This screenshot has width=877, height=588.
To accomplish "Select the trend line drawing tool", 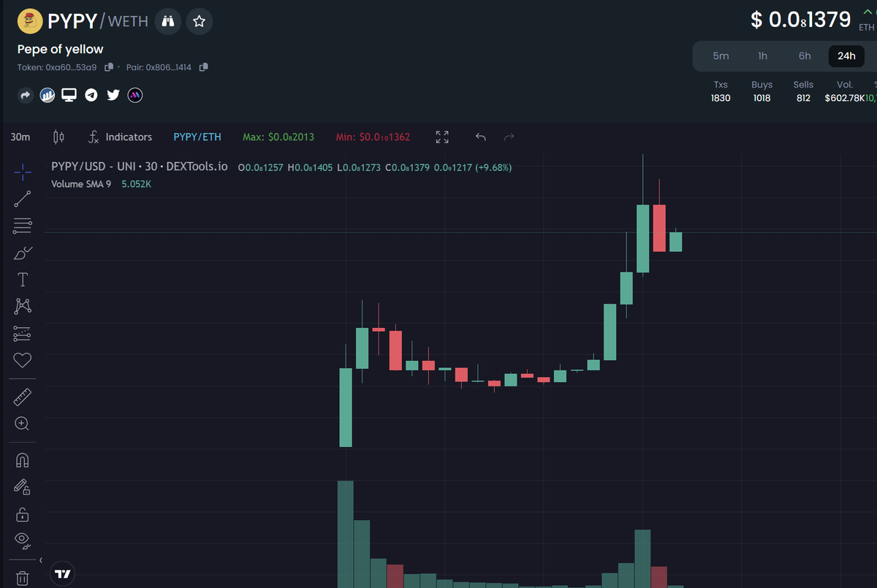I will [23, 199].
